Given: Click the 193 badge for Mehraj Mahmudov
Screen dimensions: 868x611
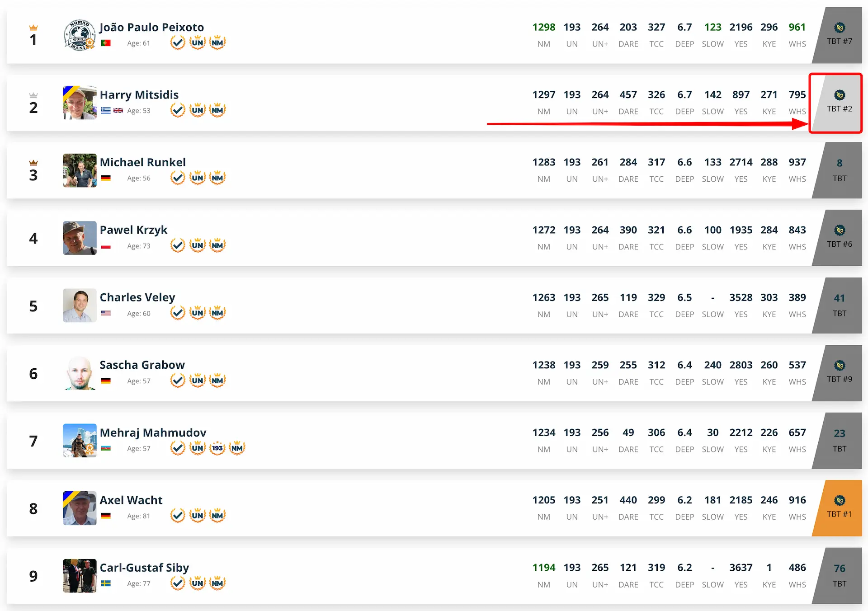Looking at the screenshot, I should (x=217, y=448).
